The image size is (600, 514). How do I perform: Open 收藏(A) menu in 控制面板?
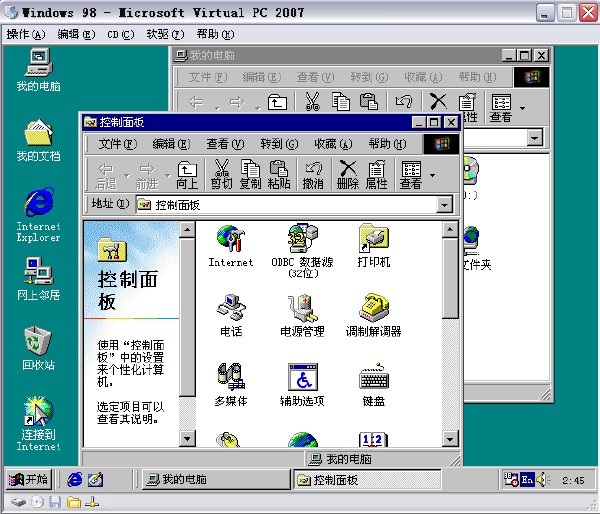pos(333,144)
